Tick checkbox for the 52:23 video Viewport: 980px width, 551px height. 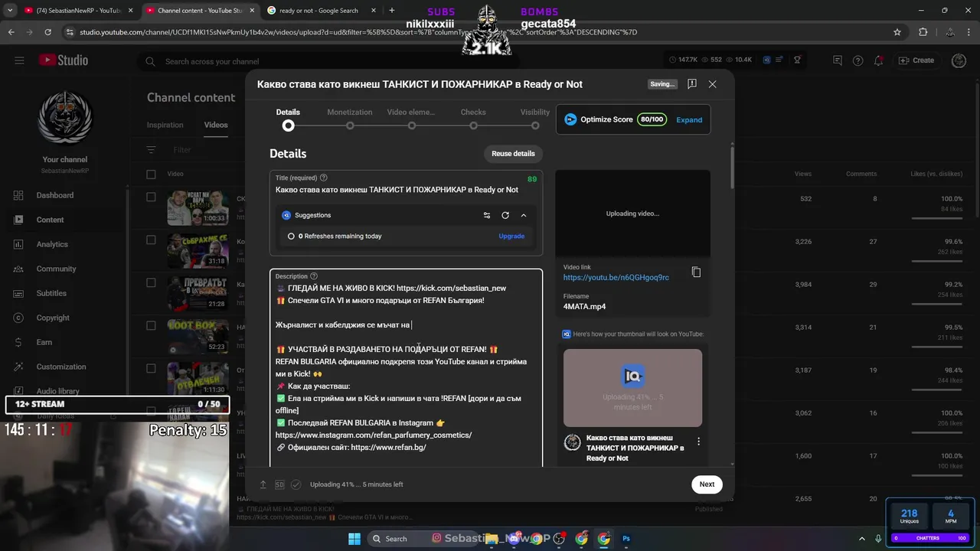[x=151, y=326]
